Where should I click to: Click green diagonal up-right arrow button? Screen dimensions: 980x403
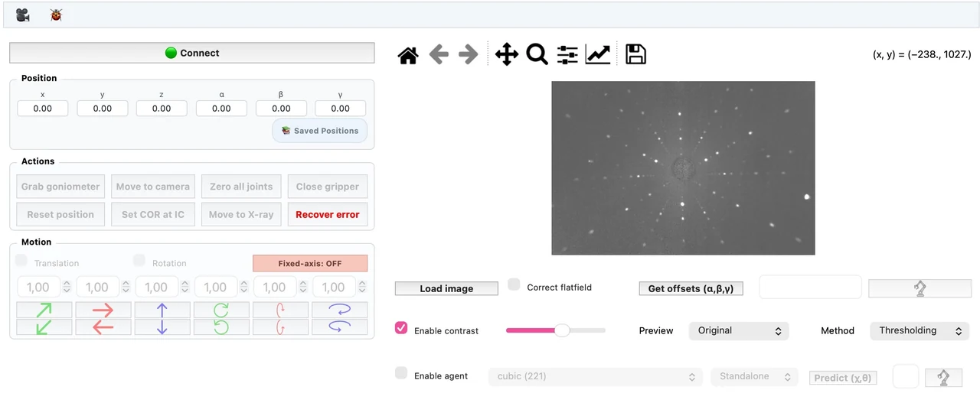pos(44,310)
